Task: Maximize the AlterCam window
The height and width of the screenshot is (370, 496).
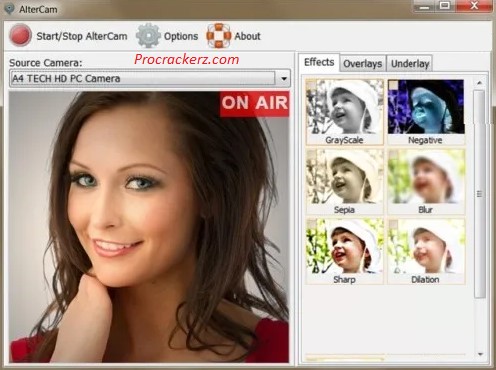Action: pyautogui.click(x=444, y=6)
